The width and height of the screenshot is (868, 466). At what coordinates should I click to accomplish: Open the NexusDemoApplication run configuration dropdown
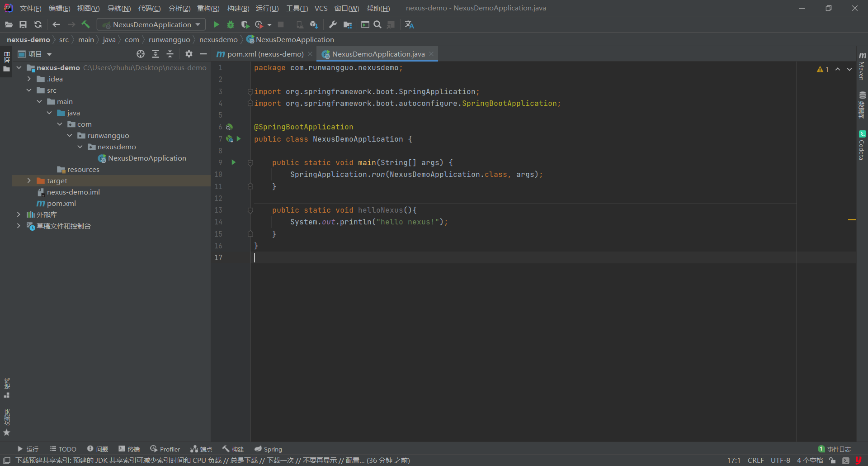point(151,24)
